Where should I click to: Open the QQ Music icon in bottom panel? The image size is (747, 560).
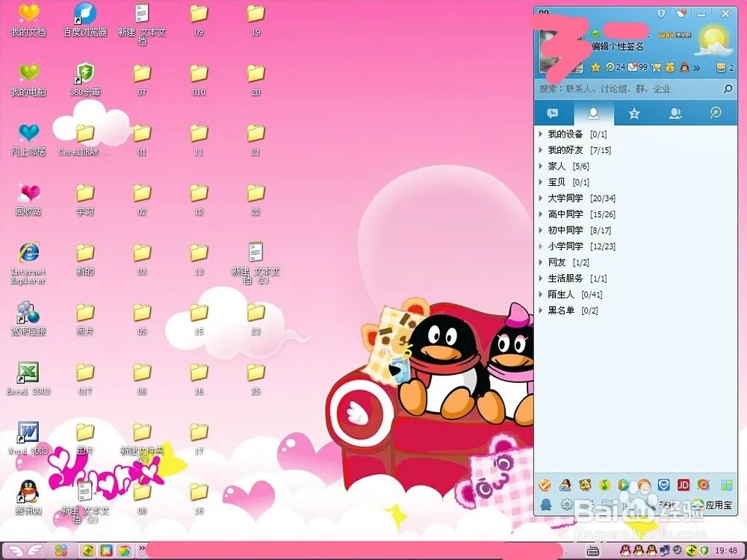pos(604,485)
